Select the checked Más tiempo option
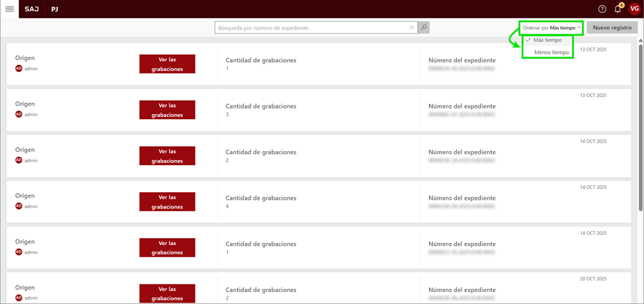Image resolution: width=644 pixels, height=304 pixels. [548, 40]
